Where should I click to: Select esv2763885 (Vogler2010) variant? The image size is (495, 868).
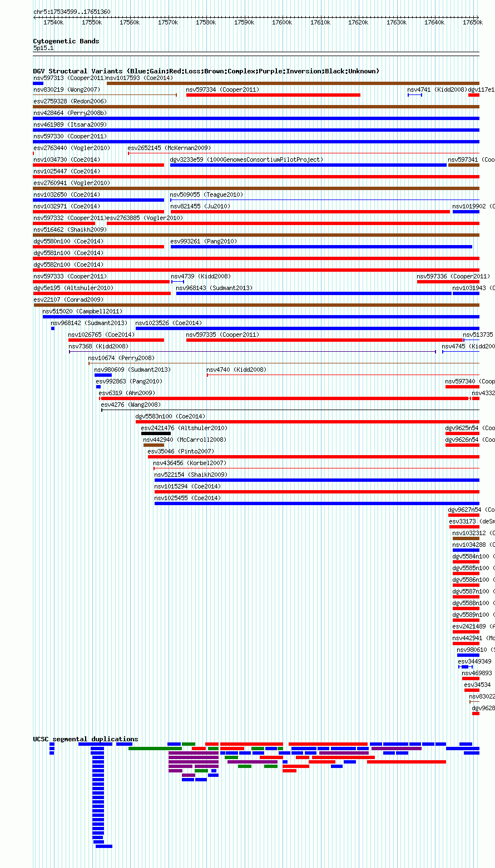click(293, 223)
